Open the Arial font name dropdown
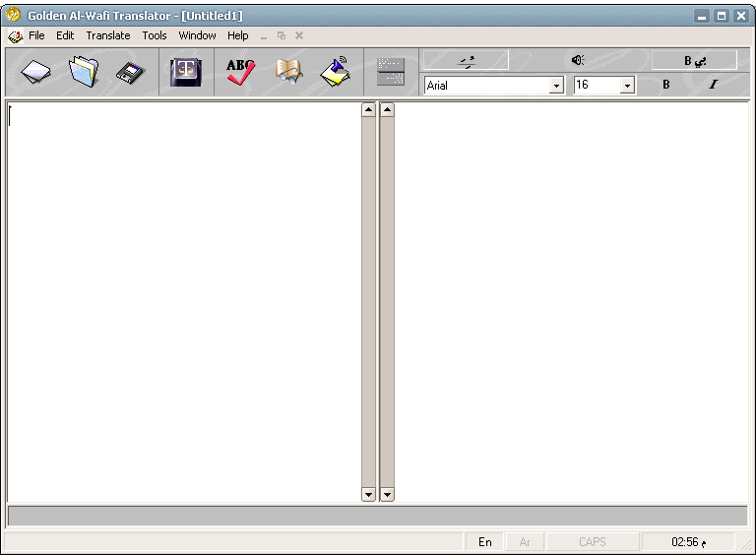756x555 pixels. [557, 86]
